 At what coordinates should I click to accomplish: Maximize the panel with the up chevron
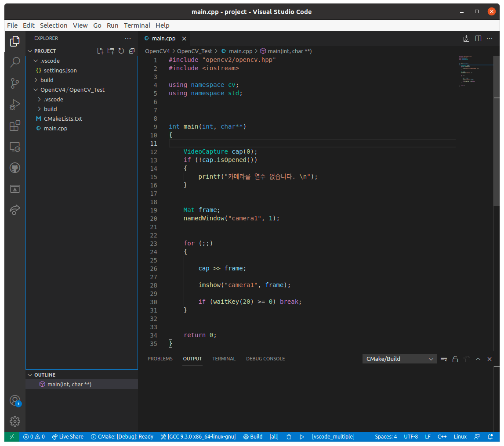tap(478, 359)
